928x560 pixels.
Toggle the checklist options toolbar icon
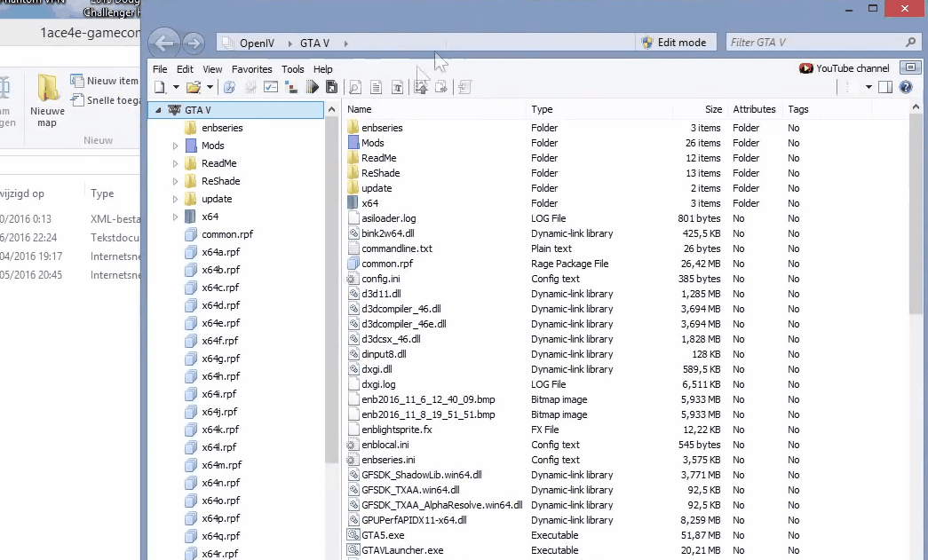coord(271,87)
